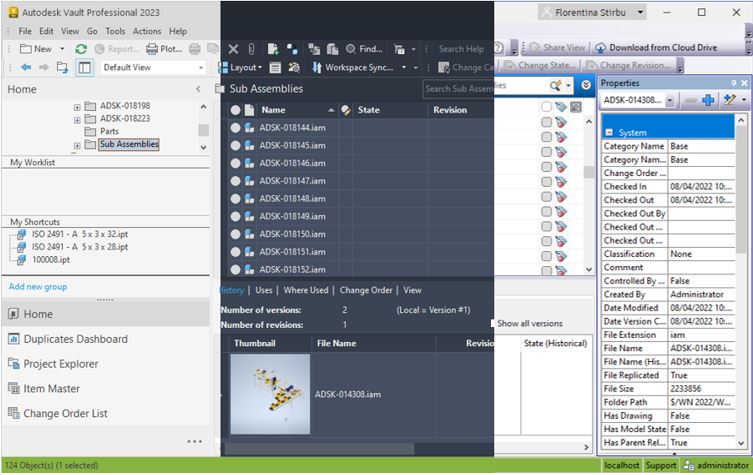Click the assembly icon of ADSK-018146.iam
753x475 pixels.
coord(249,163)
